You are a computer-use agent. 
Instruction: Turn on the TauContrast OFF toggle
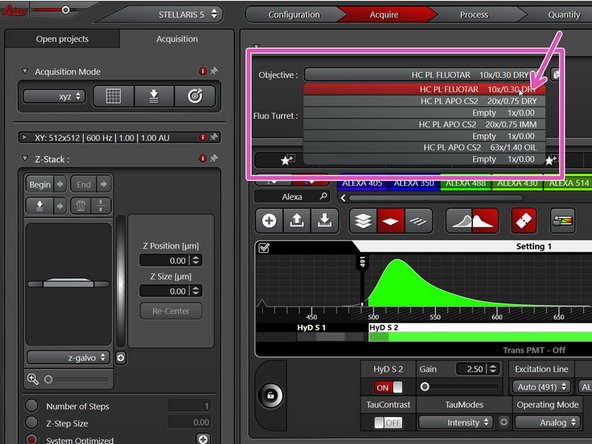click(x=388, y=422)
